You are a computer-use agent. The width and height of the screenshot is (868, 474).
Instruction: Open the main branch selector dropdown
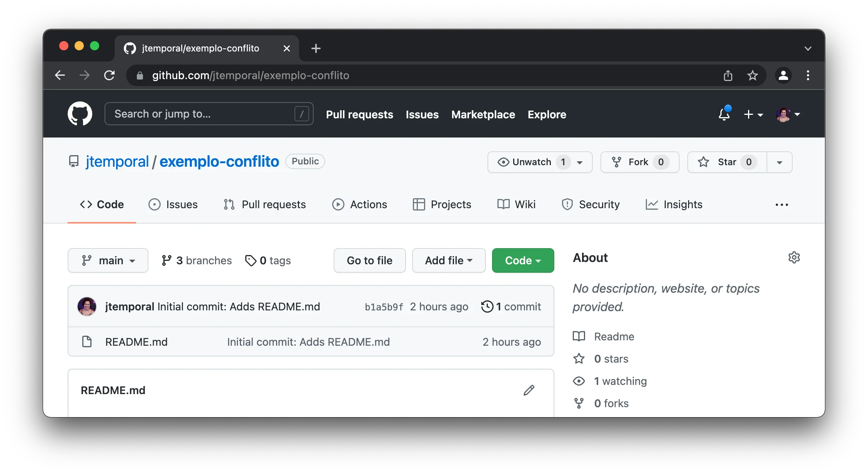pos(108,260)
